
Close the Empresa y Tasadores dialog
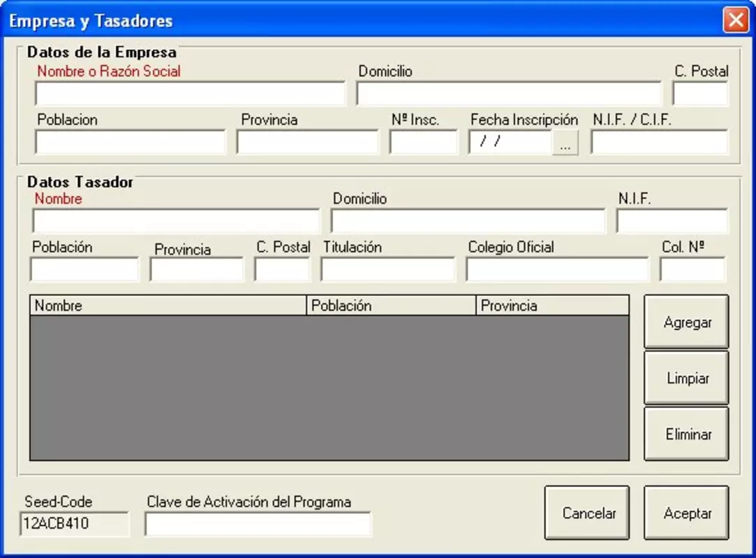736,20
